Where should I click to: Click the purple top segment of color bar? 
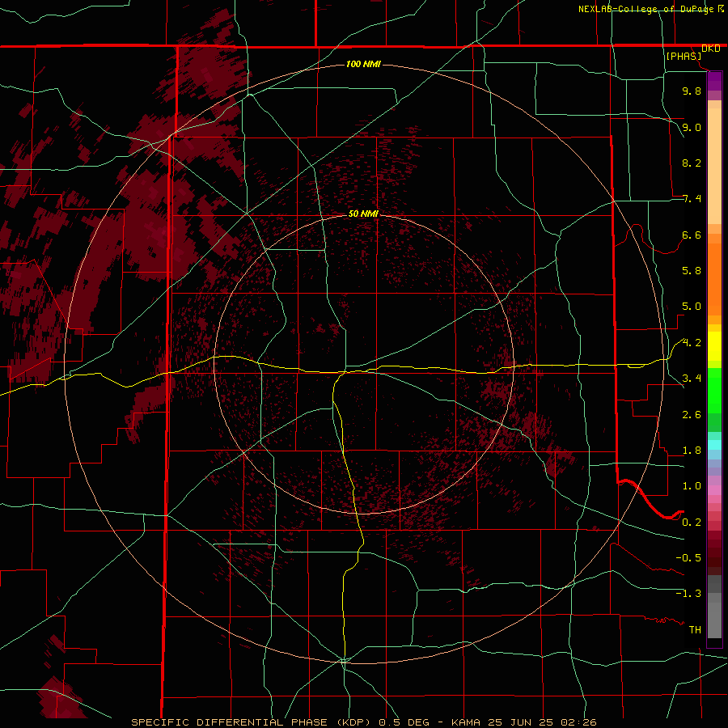click(714, 81)
